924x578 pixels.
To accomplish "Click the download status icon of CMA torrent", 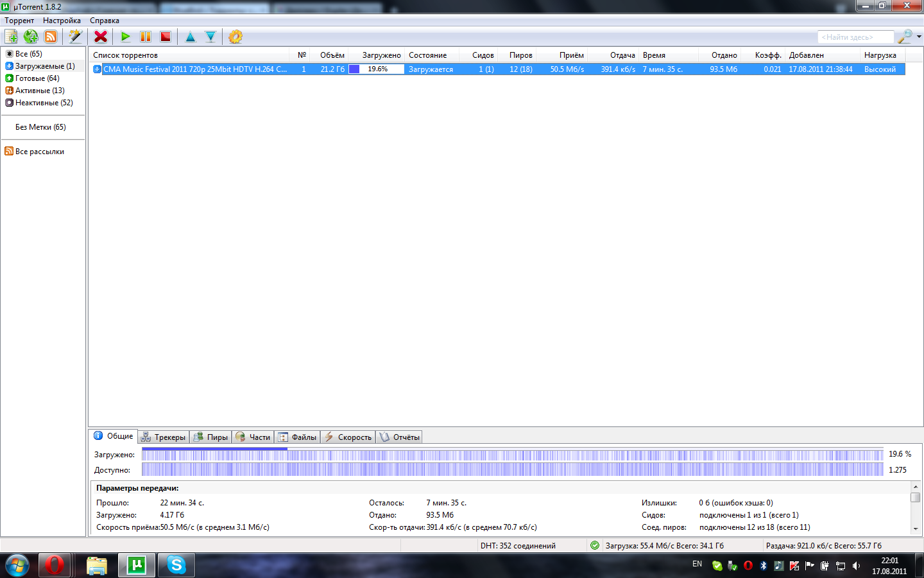I will tap(98, 69).
